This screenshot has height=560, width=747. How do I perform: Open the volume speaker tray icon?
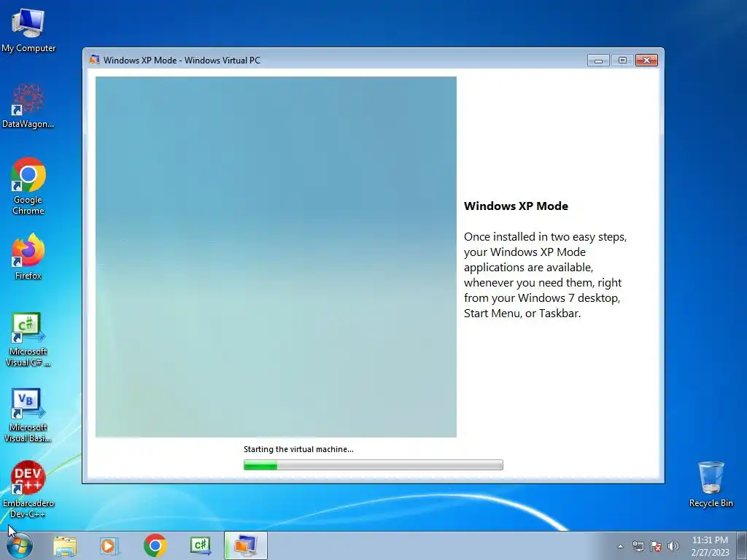[x=673, y=546]
